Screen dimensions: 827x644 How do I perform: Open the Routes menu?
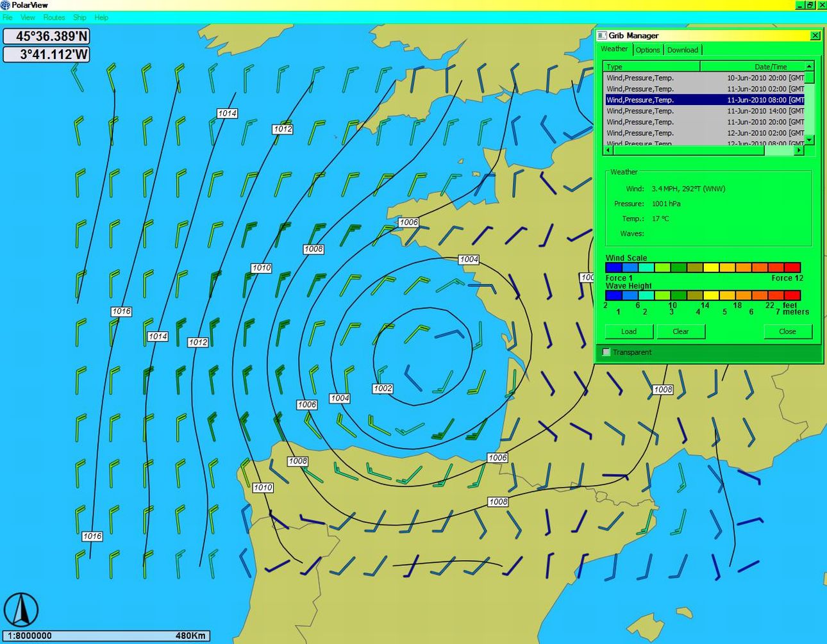pos(54,17)
